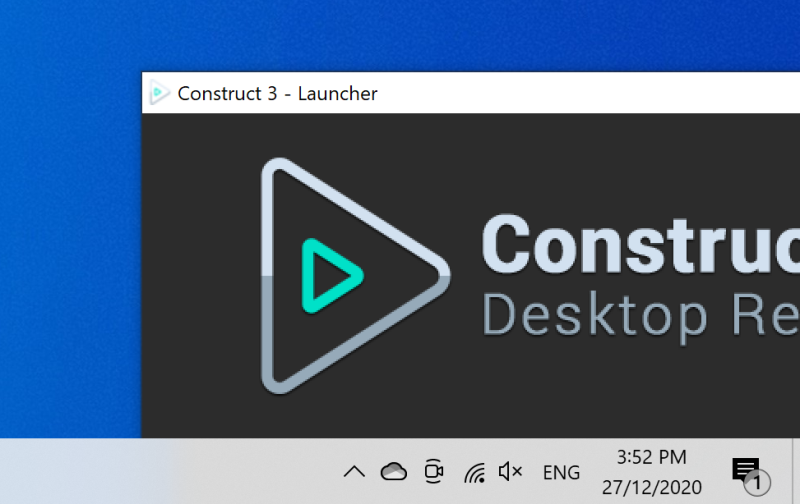Click the Show desktop strip in the taskbar
The width and height of the screenshot is (800, 504).
coord(796,471)
